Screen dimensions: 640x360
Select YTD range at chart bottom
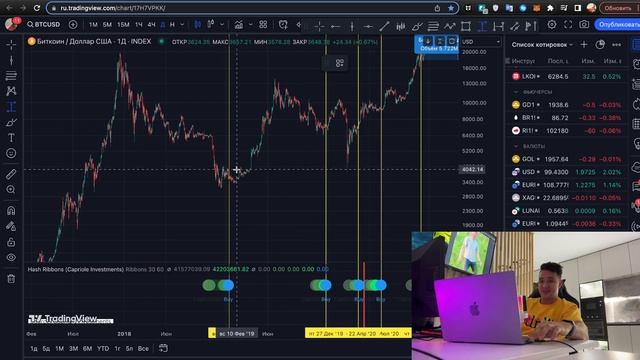pos(103,349)
